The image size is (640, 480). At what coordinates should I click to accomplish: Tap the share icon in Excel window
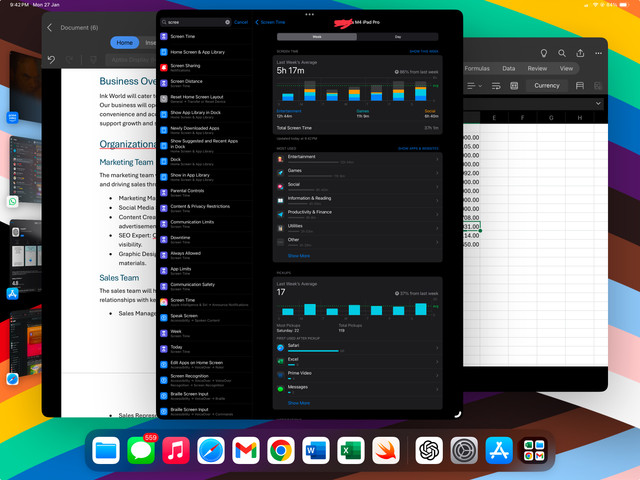point(580,53)
